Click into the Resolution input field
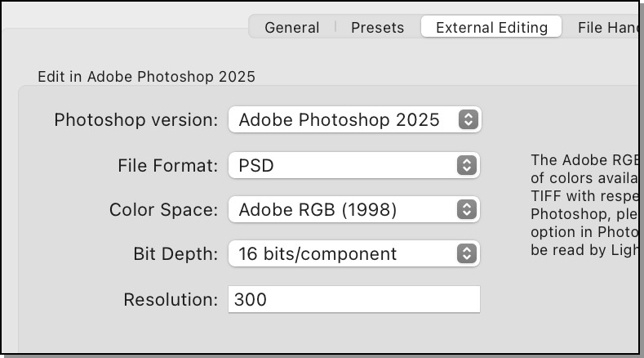This screenshot has height=358, width=644. click(x=354, y=299)
